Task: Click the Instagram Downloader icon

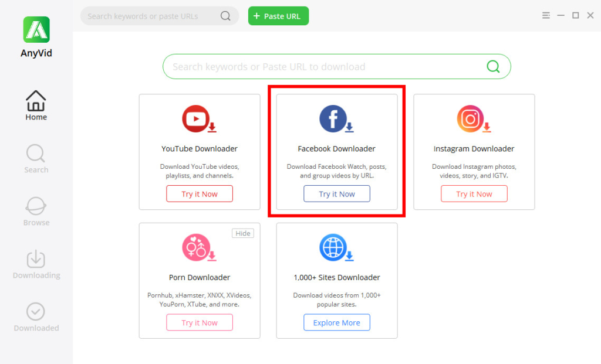Action: tap(474, 119)
